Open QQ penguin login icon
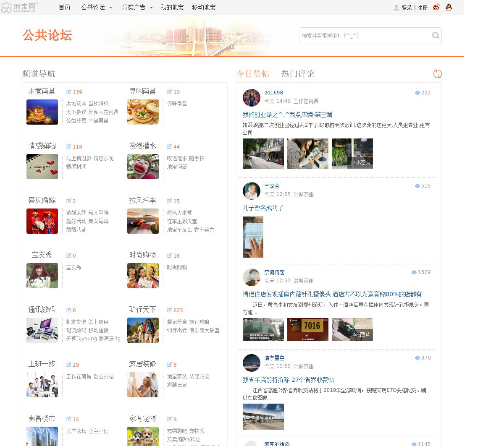The height and width of the screenshot is (446, 504). 449,7
